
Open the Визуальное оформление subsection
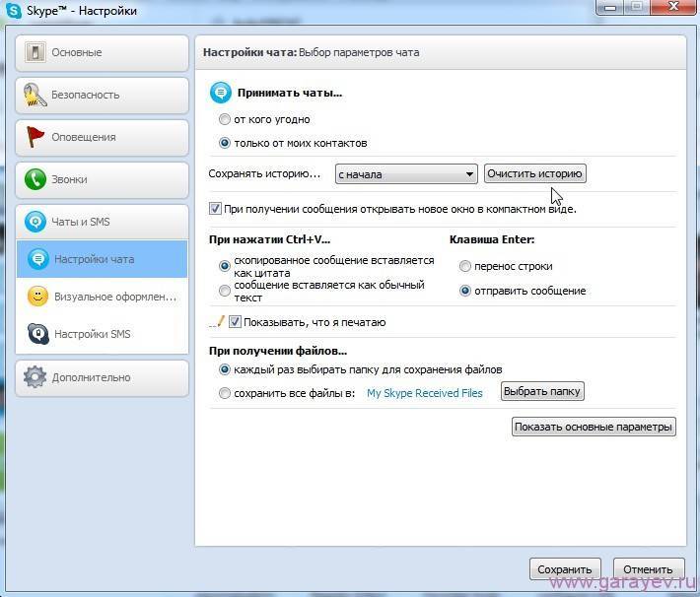[x=102, y=297]
